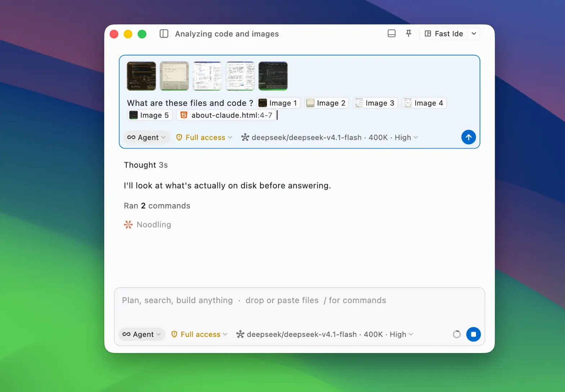Open the model selector in the top prompt

click(x=330, y=138)
